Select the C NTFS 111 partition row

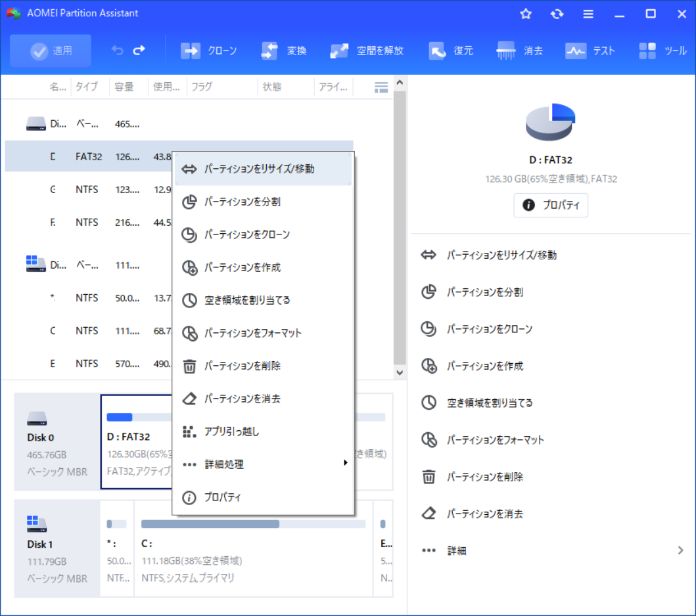[89, 331]
